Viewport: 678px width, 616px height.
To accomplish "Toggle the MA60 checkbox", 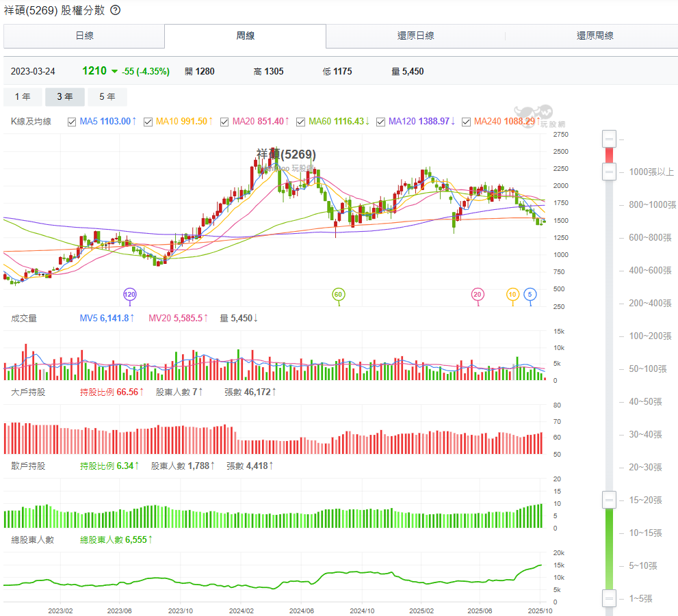I will click(300, 122).
